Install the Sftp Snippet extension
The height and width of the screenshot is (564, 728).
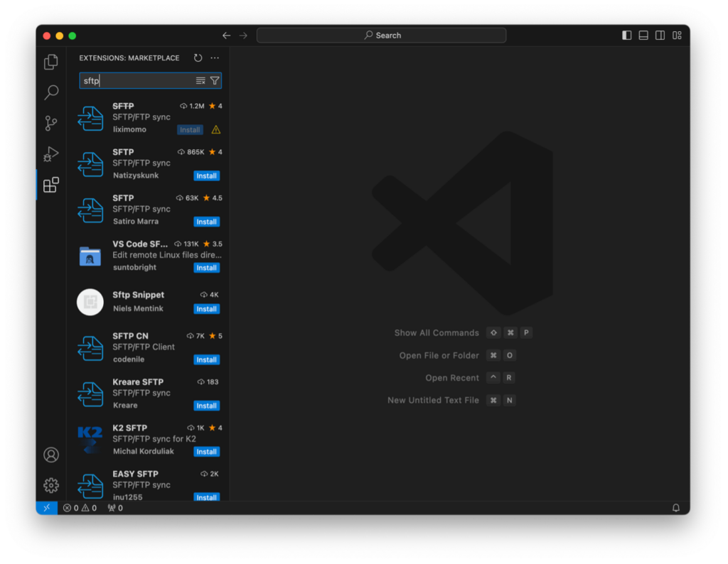pos(207,309)
